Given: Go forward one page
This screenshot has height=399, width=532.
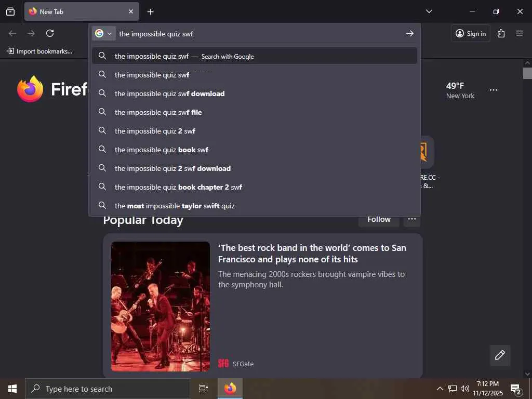Looking at the screenshot, I should [31, 33].
